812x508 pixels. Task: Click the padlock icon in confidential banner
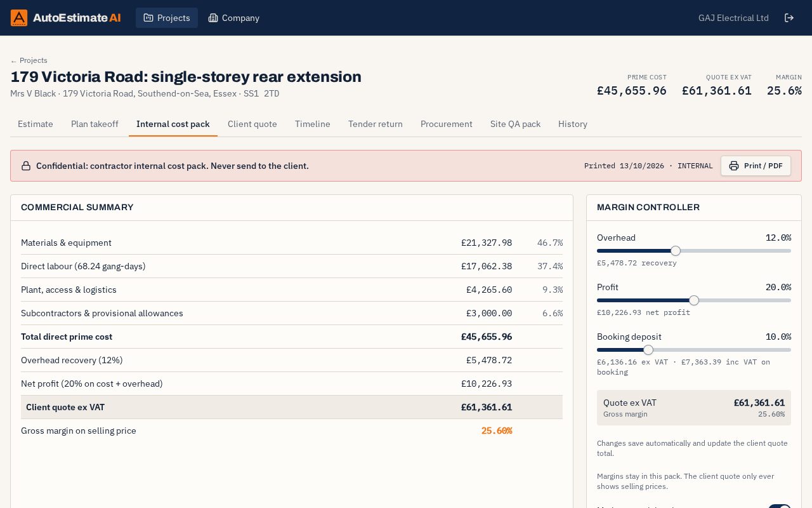[26, 166]
